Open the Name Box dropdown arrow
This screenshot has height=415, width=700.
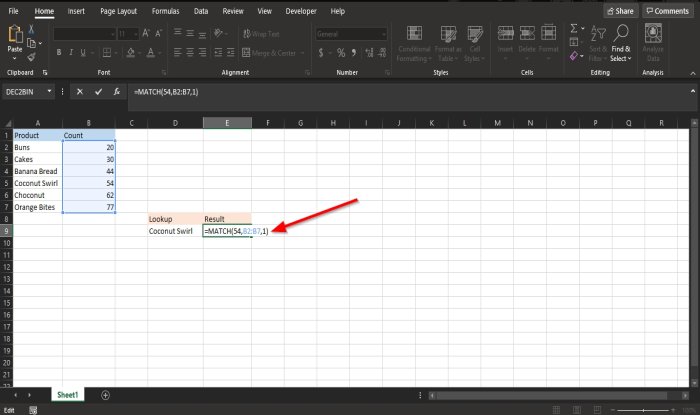click(x=49, y=91)
